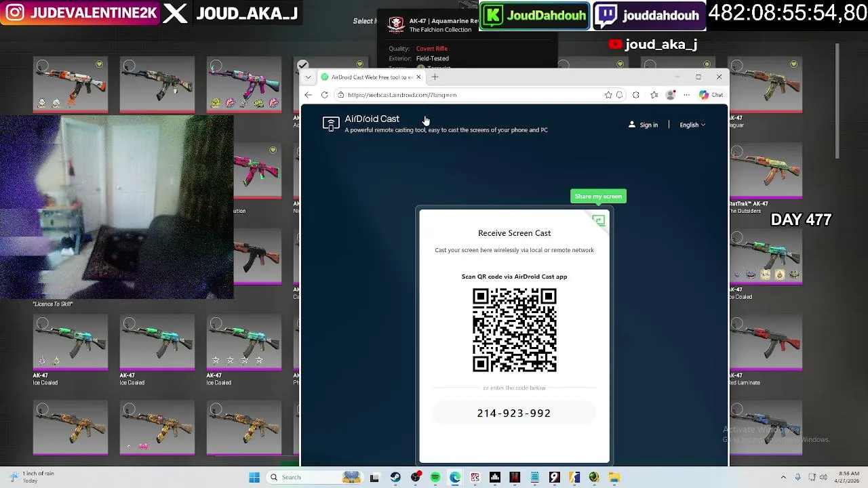Viewport: 868px width, 488px height.
Task: Open File Explorer from taskbar
Action: (x=614, y=477)
